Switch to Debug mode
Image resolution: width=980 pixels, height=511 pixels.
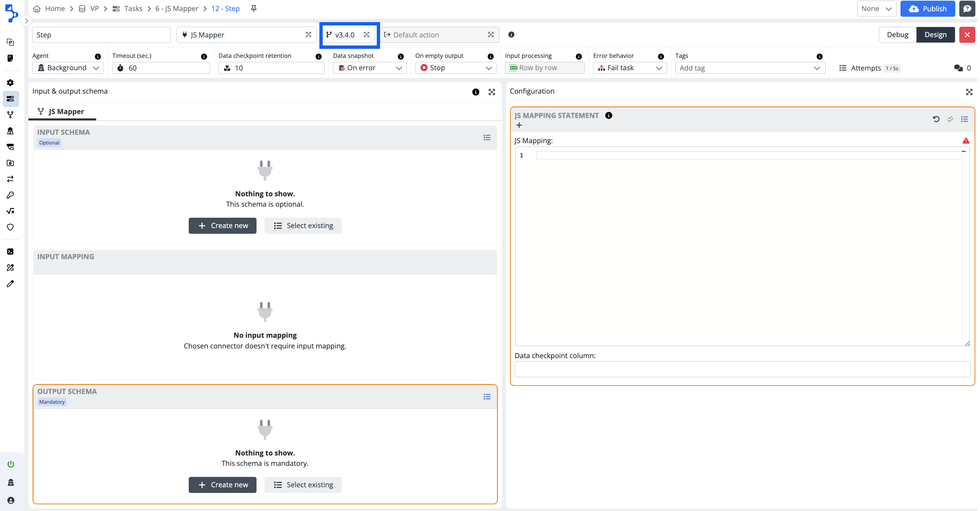[x=897, y=35]
